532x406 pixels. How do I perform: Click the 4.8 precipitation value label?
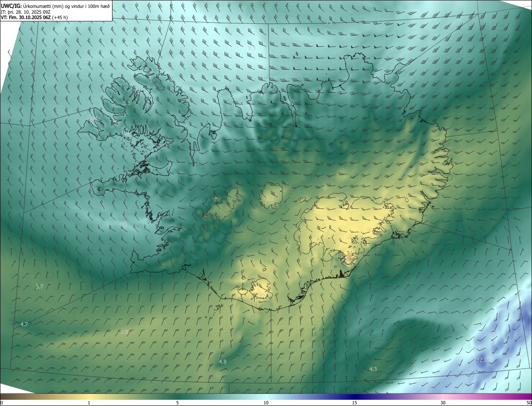[223, 362]
